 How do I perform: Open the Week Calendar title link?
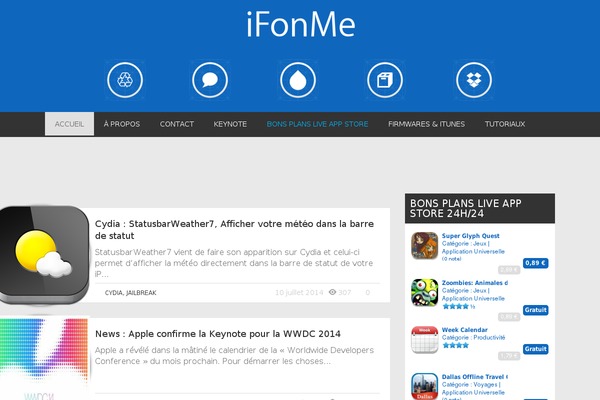(x=465, y=330)
